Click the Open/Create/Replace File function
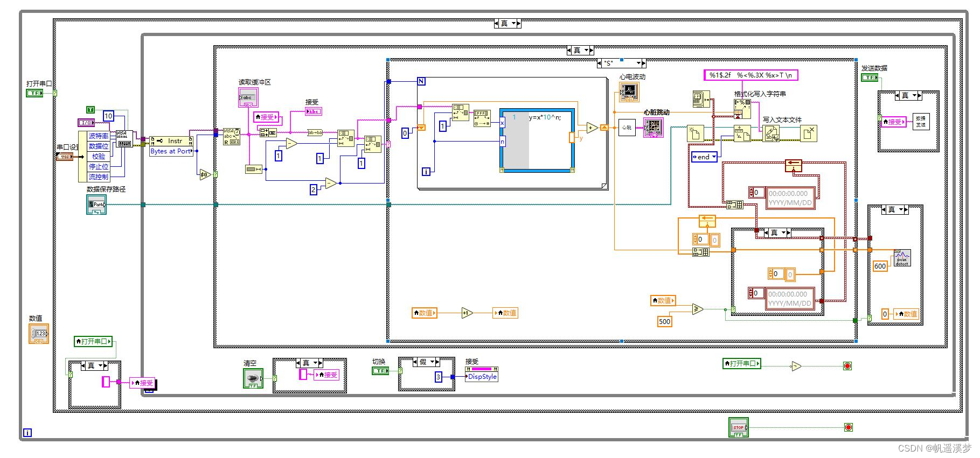The image size is (980, 458). pyautogui.click(x=696, y=133)
